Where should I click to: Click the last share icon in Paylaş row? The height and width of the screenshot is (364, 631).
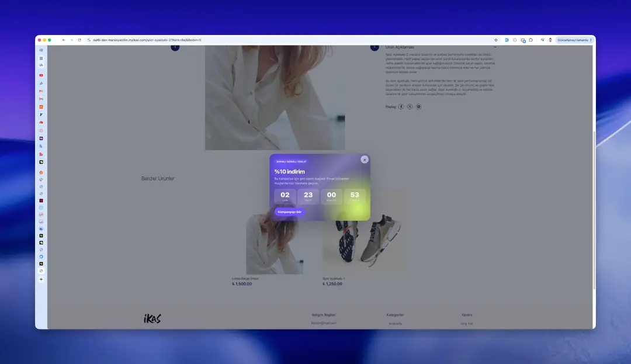point(418,106)
